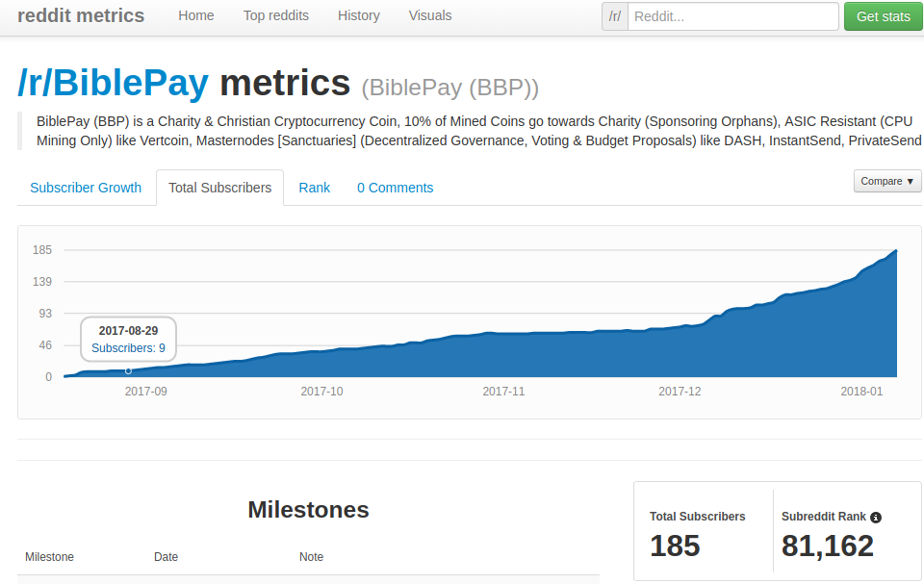
Task: Focus the Reddit name search field
Action: click(x=733, y=16)
